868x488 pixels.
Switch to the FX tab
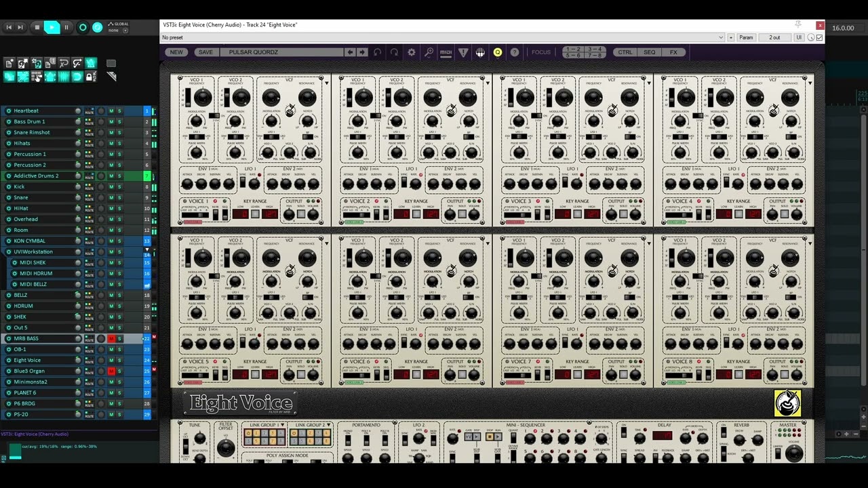pyautogui.click(x=673, y=52)
